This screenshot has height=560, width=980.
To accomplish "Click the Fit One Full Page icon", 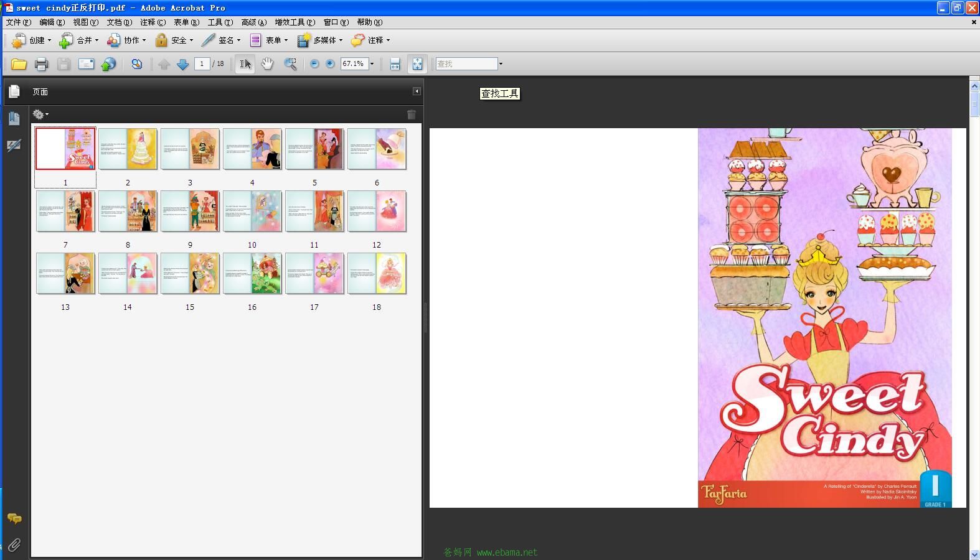I will [417, 63].
